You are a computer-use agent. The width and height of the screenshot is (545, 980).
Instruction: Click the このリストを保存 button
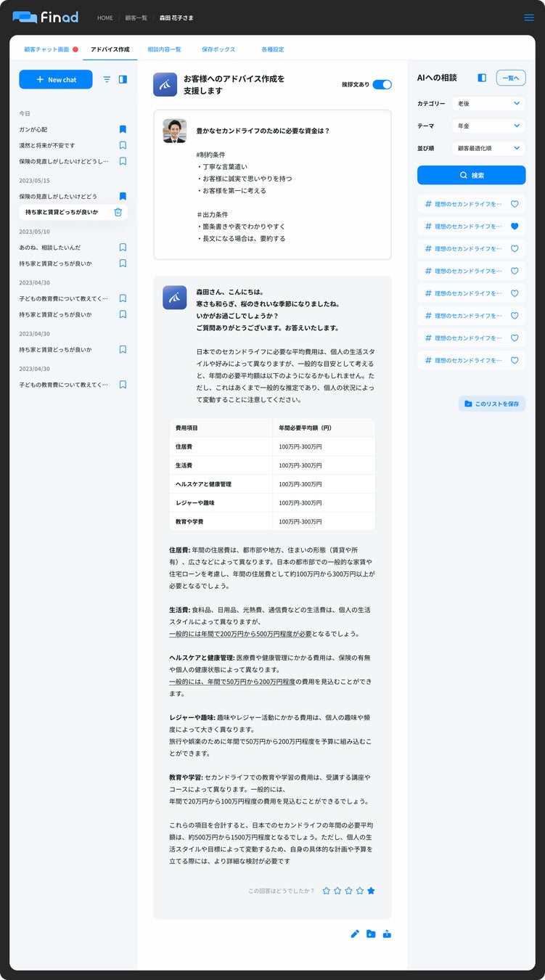point(492,404)
